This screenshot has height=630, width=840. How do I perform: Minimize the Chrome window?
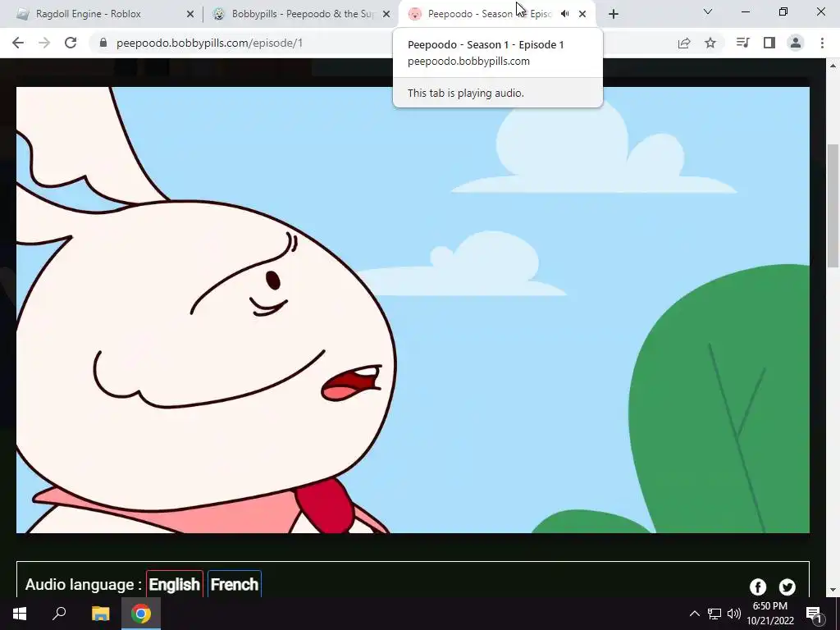tap(745, 11)
